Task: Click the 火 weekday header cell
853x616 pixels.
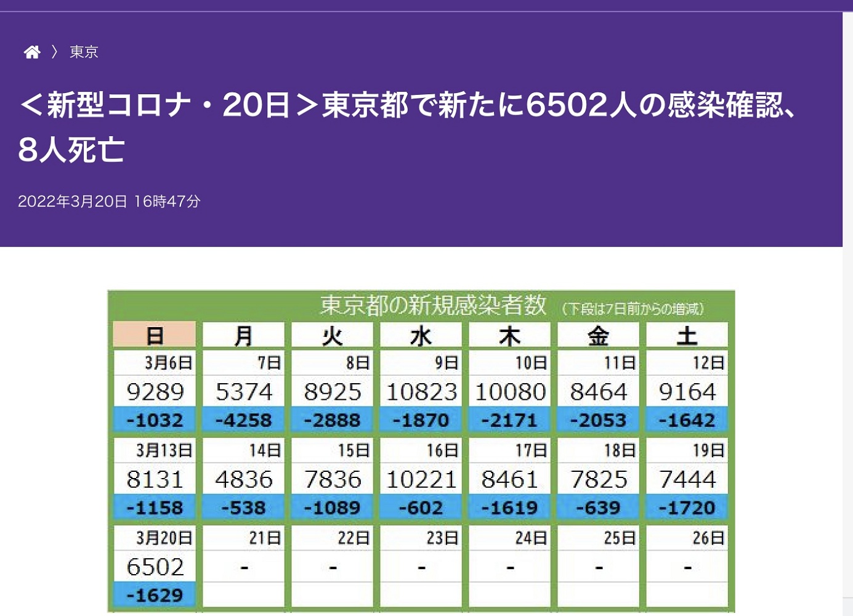Action: pos(332,335)
